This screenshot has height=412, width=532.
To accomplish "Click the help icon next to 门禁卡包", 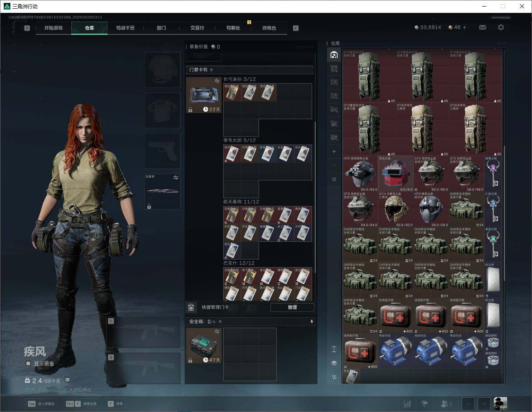I will 212,70.
